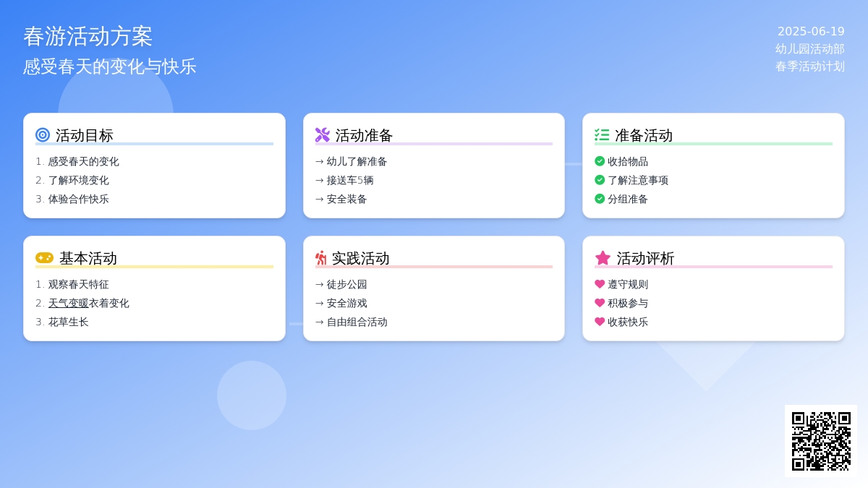This screenshot has width=868, height=488.
Task: Click the green check icon next to 分组准备
Action: pos(600,199)
